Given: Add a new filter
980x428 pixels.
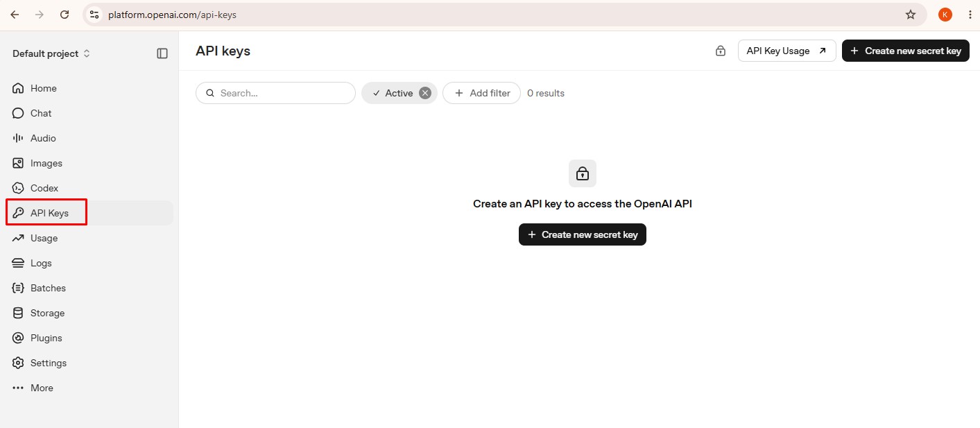Looking at the screenshot, I should pos(481,93).
